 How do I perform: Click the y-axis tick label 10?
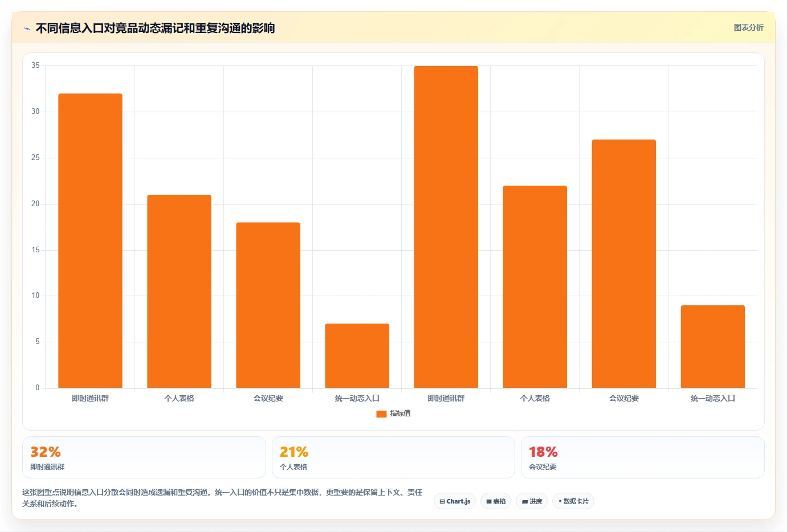click(35, 296)
